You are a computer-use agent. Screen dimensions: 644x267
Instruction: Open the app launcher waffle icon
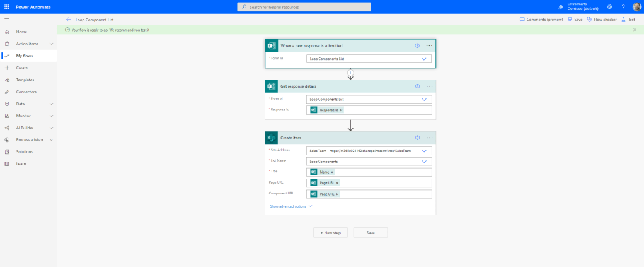click(x=7, y=6)
